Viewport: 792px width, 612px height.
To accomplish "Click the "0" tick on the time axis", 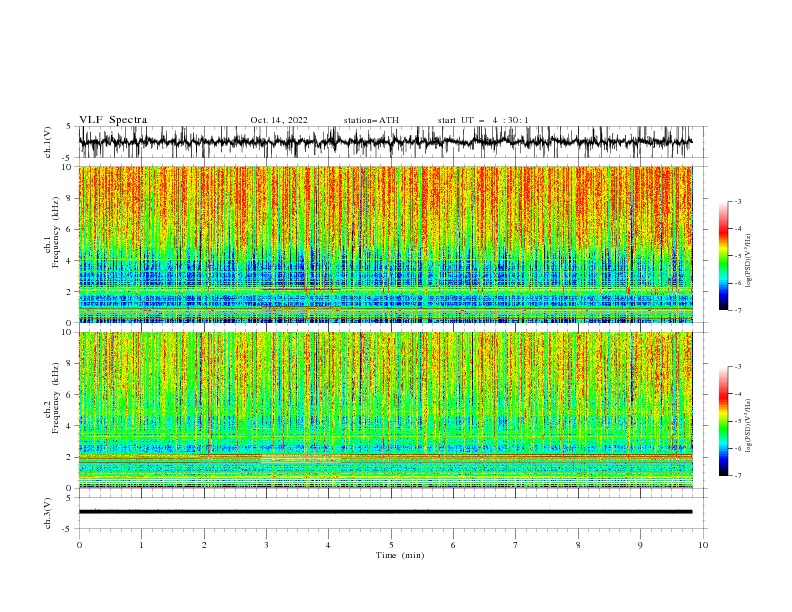I will click(x=79, y=545).
